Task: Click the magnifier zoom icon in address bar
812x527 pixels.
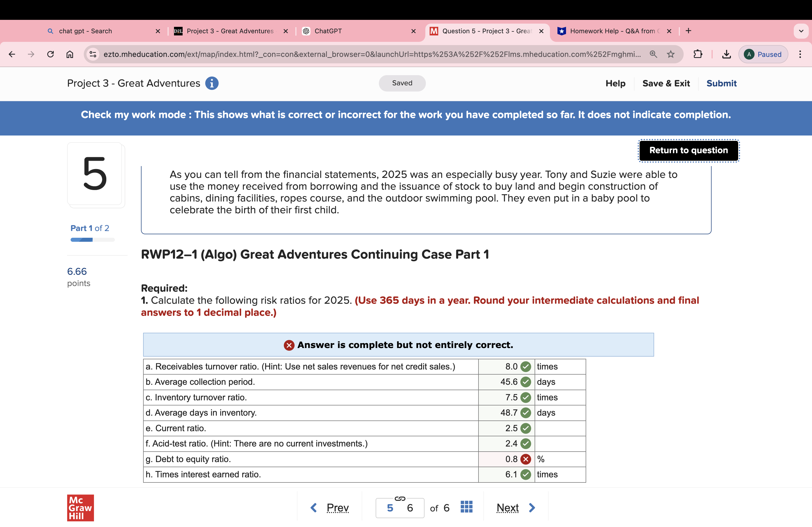Action: [x=653, y=54]
